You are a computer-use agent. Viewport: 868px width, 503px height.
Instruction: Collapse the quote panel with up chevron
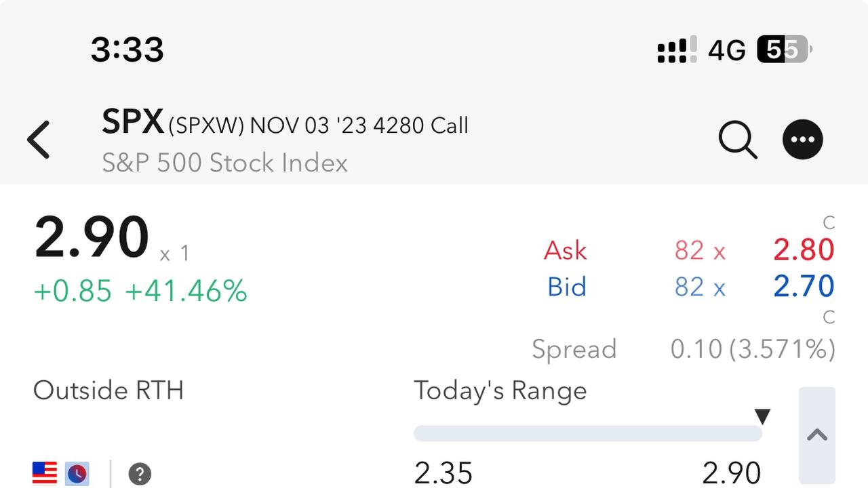click(817, 435)
